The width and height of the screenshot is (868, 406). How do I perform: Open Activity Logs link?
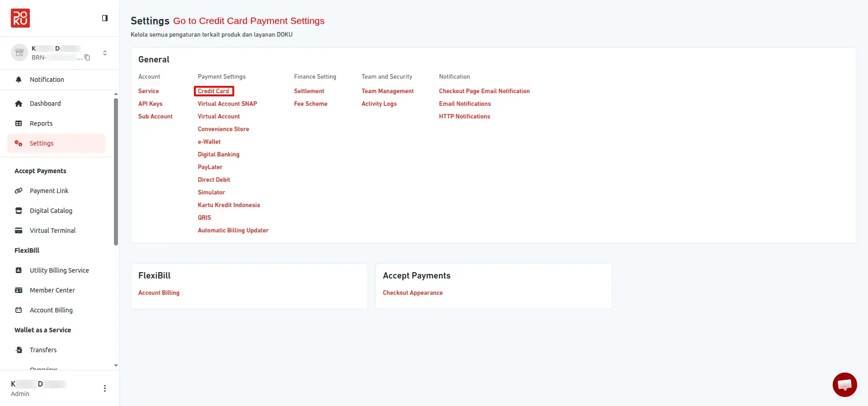[x=379, y=104]
